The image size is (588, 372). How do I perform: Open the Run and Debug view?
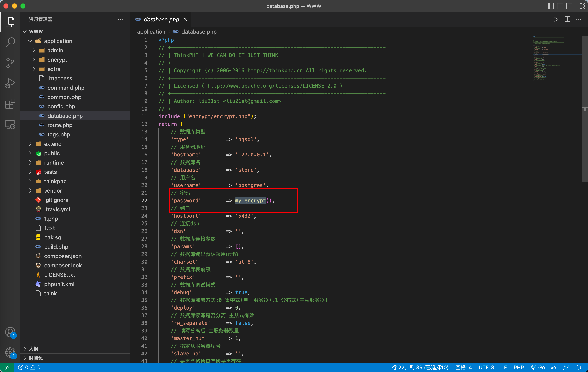point(10,83)
